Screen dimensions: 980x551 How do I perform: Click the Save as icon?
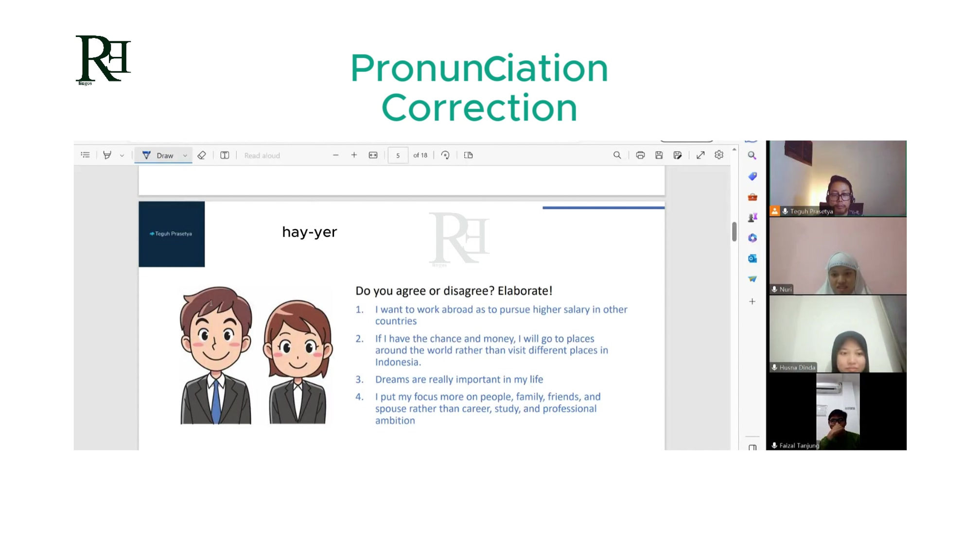pos(678,156)
